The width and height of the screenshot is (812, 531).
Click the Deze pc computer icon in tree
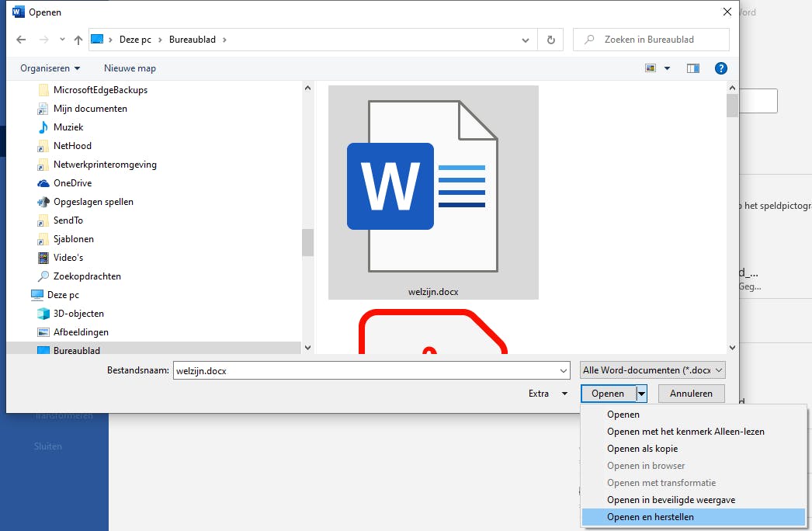pyautogui.click(x=37, y=295)
